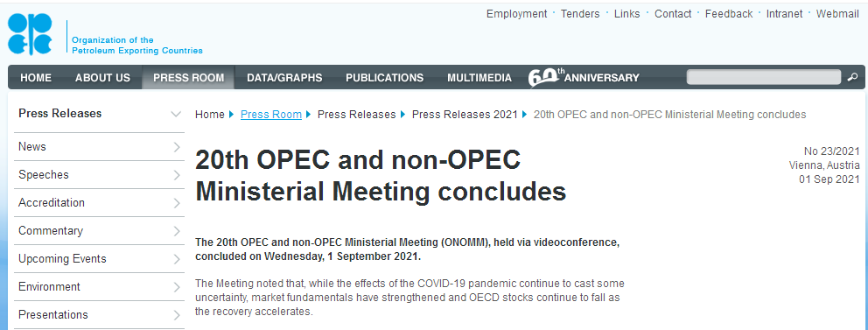Viewport: 868px width, 330px height.
Task: Select the PUBLICATIONS menu item
Action: [385, 78]
